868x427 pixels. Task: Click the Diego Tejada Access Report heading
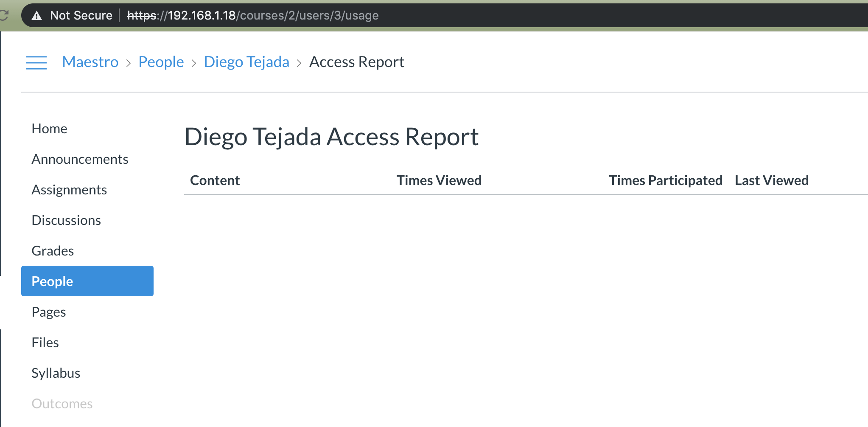(332, 137)
